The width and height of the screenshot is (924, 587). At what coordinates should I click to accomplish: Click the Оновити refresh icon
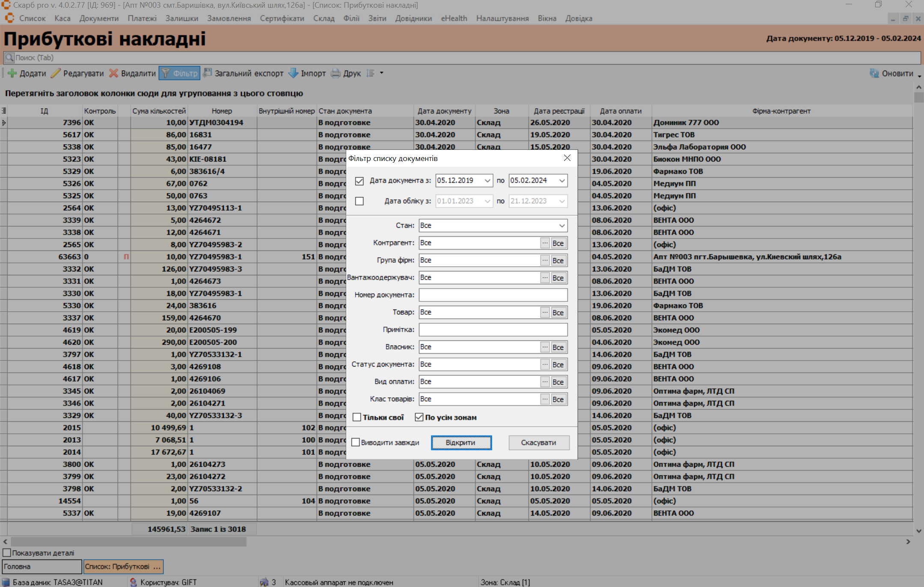[874, 73]
